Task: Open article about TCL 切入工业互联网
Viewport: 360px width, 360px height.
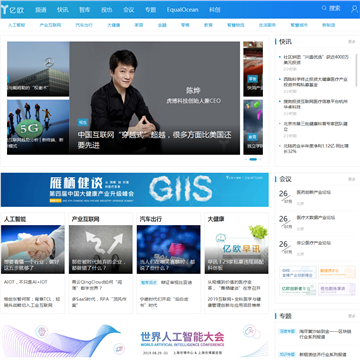Action: click(32, 302)
